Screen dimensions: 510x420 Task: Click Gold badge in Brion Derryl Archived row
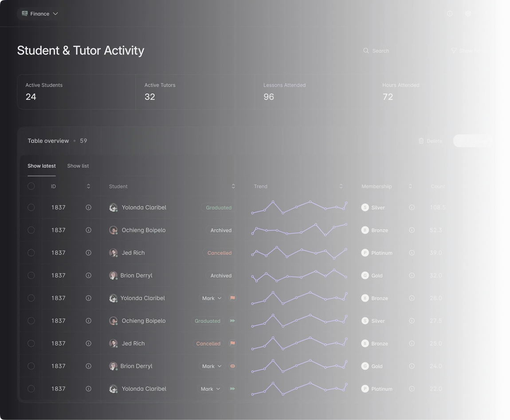(x=372, y=275)
